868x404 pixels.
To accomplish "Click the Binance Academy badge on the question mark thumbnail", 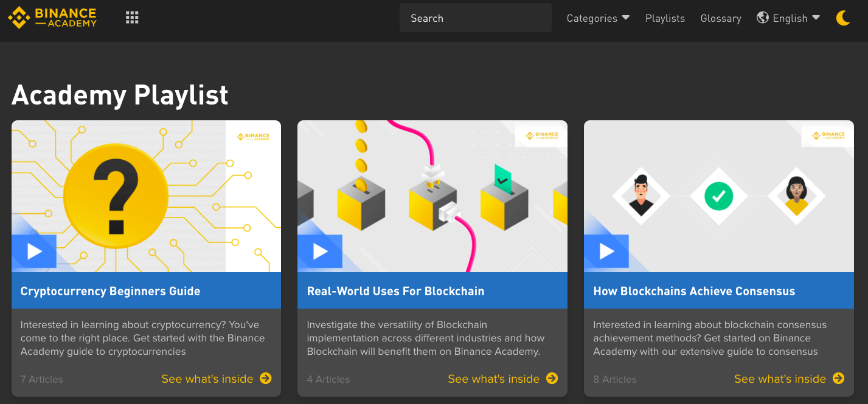I will coord(254,137).
